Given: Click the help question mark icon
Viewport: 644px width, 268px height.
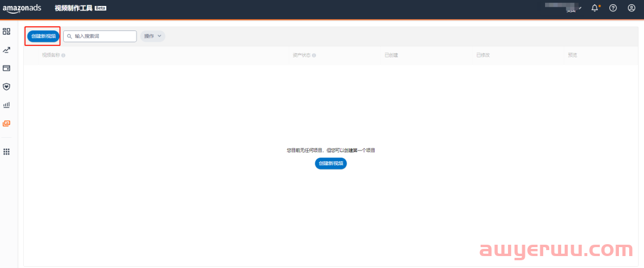Looking at the screenshot, I should 613,8.
